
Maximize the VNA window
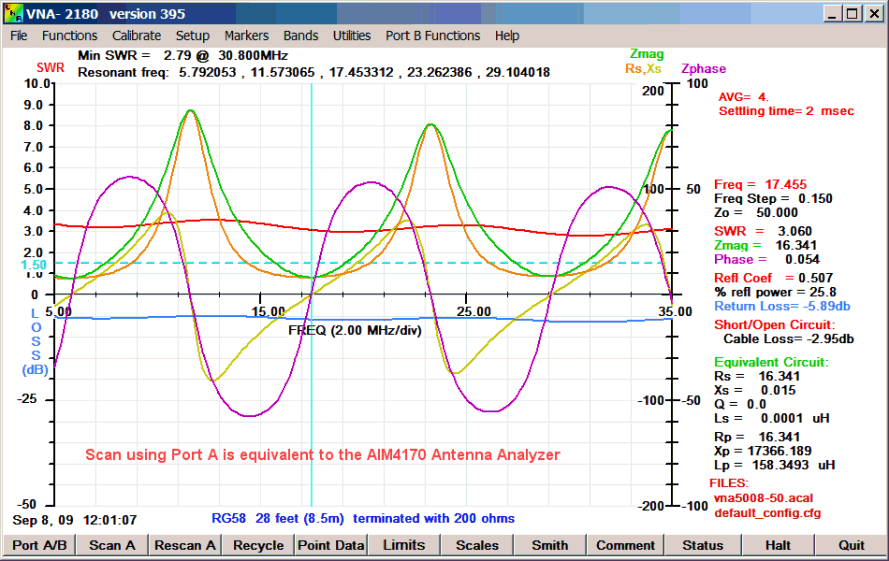(x=851, y=14)
